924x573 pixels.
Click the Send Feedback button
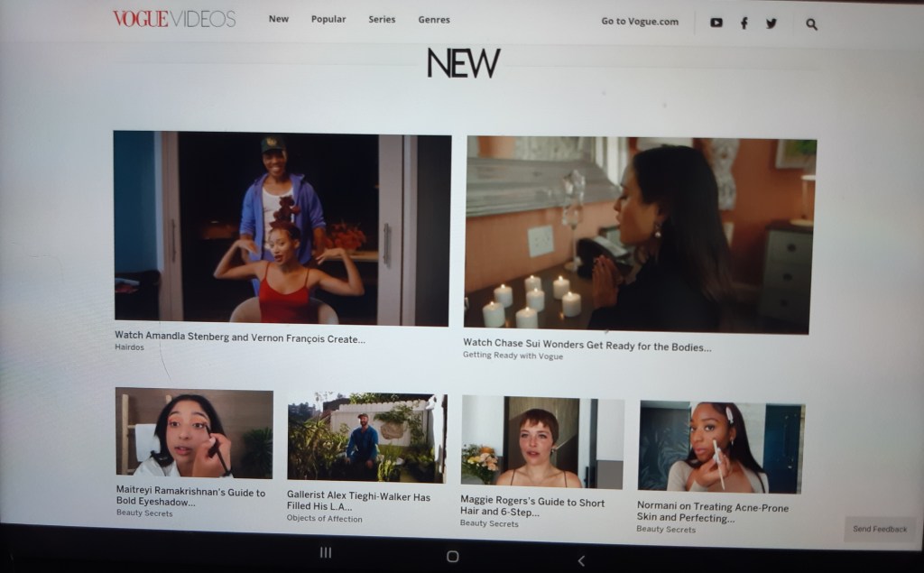(x=880, y=529)
